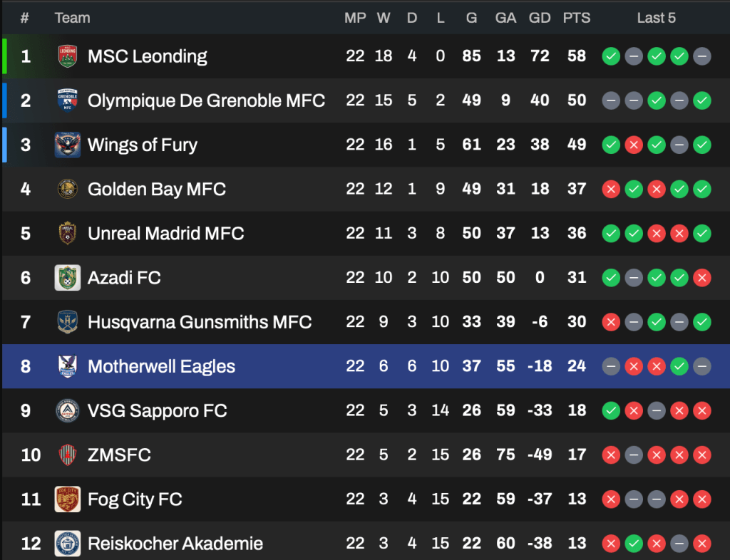Sort table by the PTS column header
This screenshot has width=730, height=560.
[x=577, y=18]
